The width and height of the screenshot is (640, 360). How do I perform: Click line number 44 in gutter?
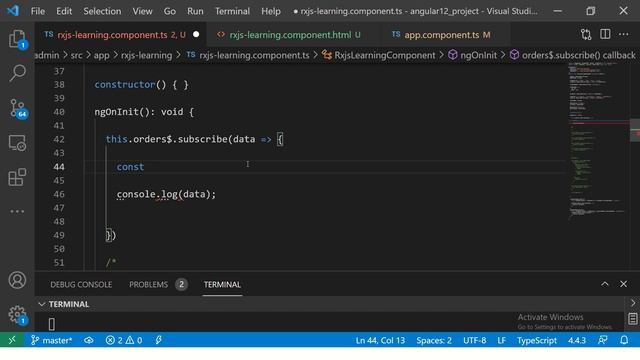coord(59,167)
